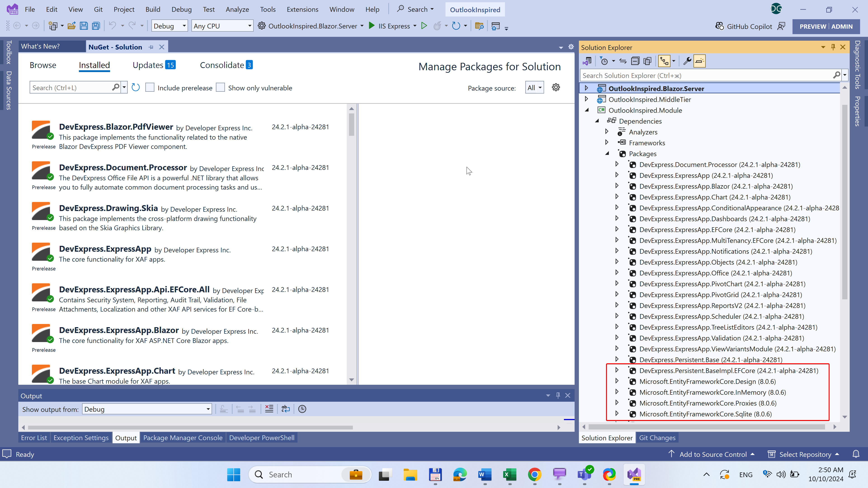Start IIS Express with green play icon

(x=372, y=26)
